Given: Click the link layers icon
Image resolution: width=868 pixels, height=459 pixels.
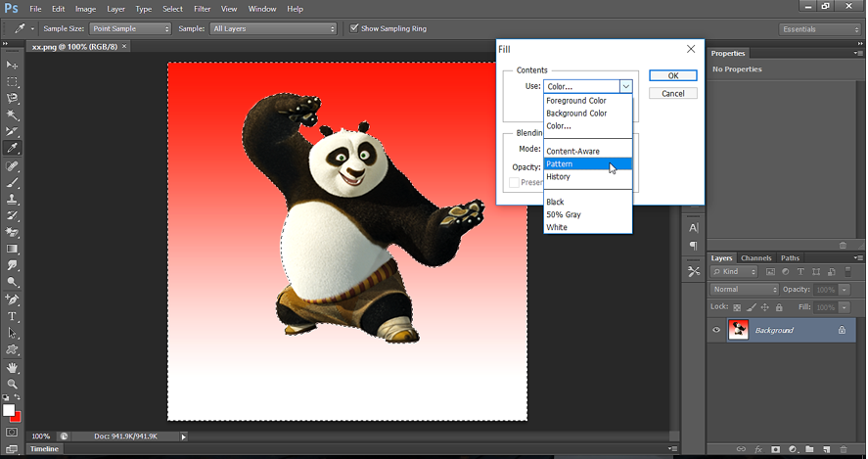Looking at the screenshot, I should [741, 449].
